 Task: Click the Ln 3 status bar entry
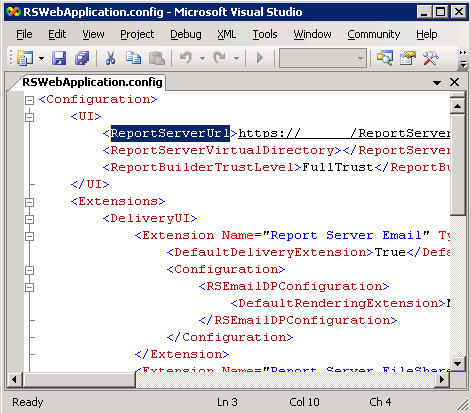[x=227, y=402]
